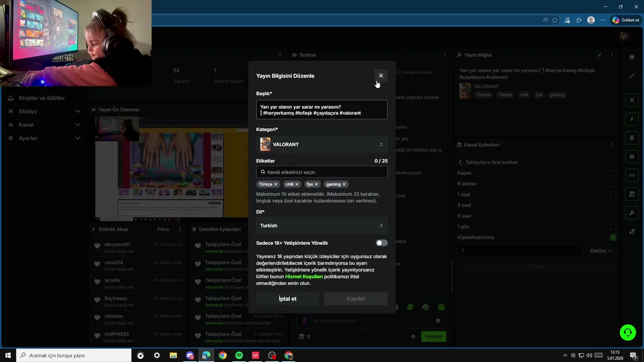This screenshot has width=644, height=362.
Task: Open Spotify from the taskbar
Action: 239,355
